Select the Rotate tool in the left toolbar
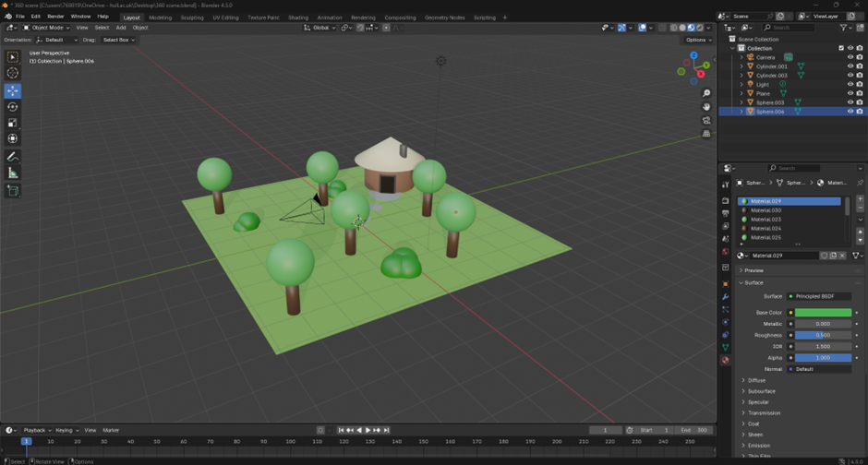The image size is (868, 465). click(x=13, y=107)
